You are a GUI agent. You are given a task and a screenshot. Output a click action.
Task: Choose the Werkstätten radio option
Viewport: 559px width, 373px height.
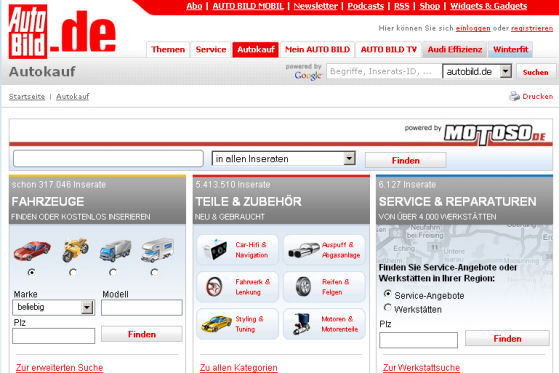click(388, 307)
